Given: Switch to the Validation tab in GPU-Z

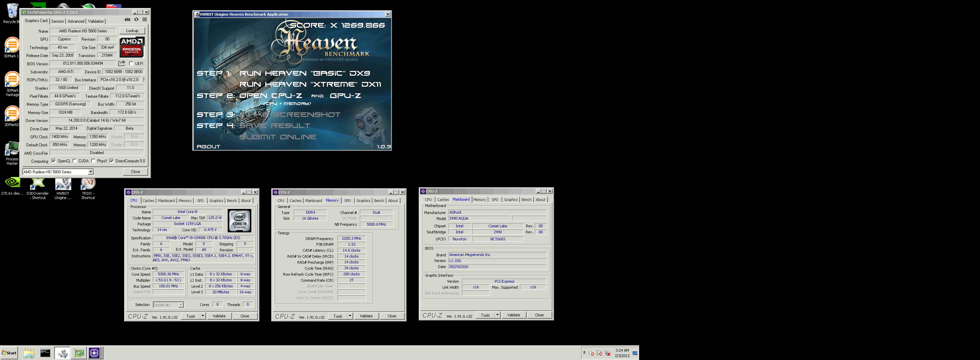Looking at the screenshot, I should [96, 21].
